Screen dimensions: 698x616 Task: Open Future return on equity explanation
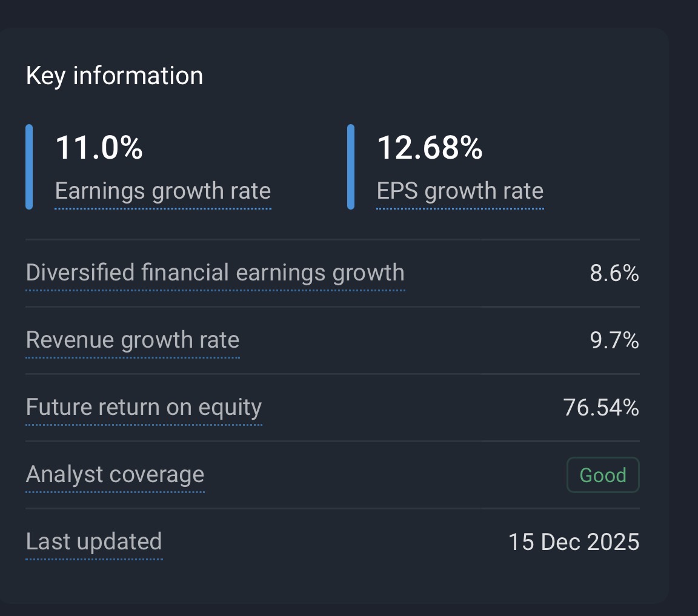tap(144, 408)
